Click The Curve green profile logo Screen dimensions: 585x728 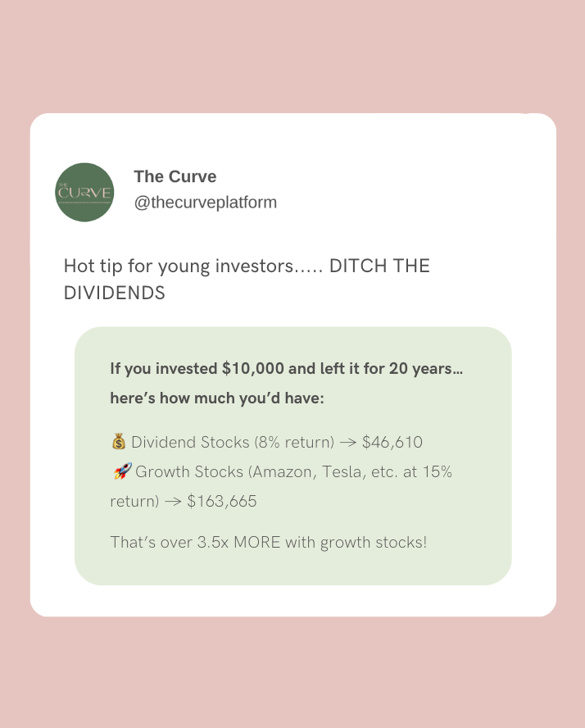click(84, 193)
